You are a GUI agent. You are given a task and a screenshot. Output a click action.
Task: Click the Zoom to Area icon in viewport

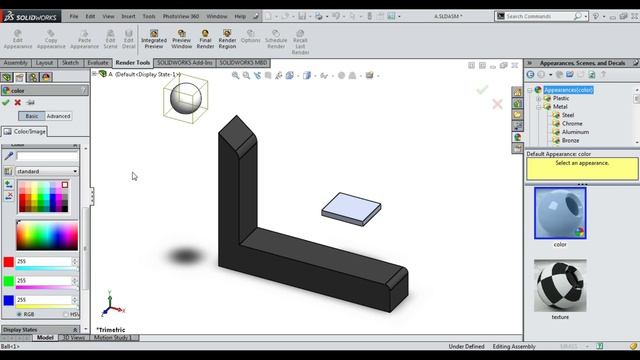[x=246, y=75]
